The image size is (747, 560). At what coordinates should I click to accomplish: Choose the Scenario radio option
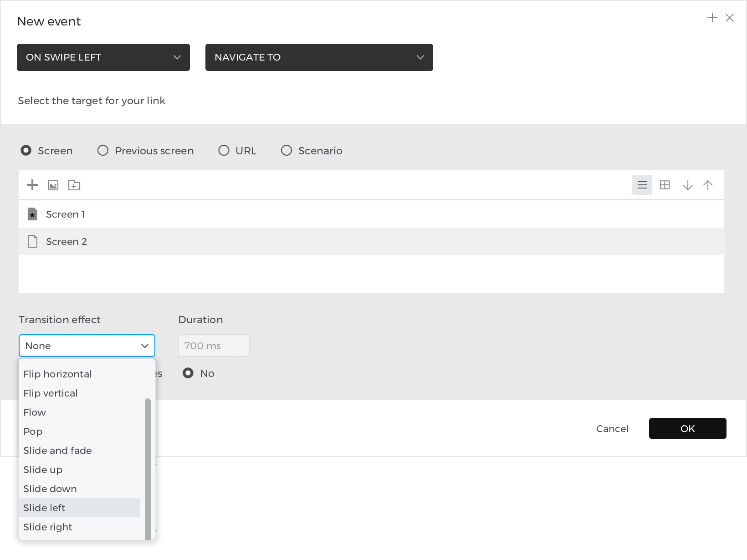pyautogui.click(x=287, y=150)
